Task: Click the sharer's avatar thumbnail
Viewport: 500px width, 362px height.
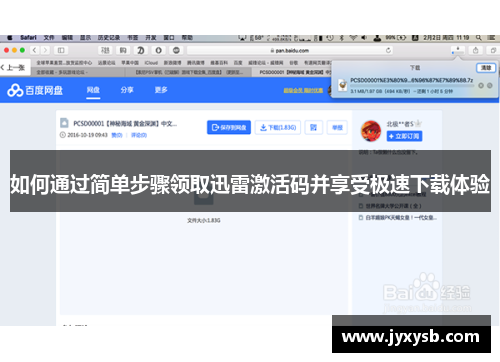Action: click(x=371, y=131)
